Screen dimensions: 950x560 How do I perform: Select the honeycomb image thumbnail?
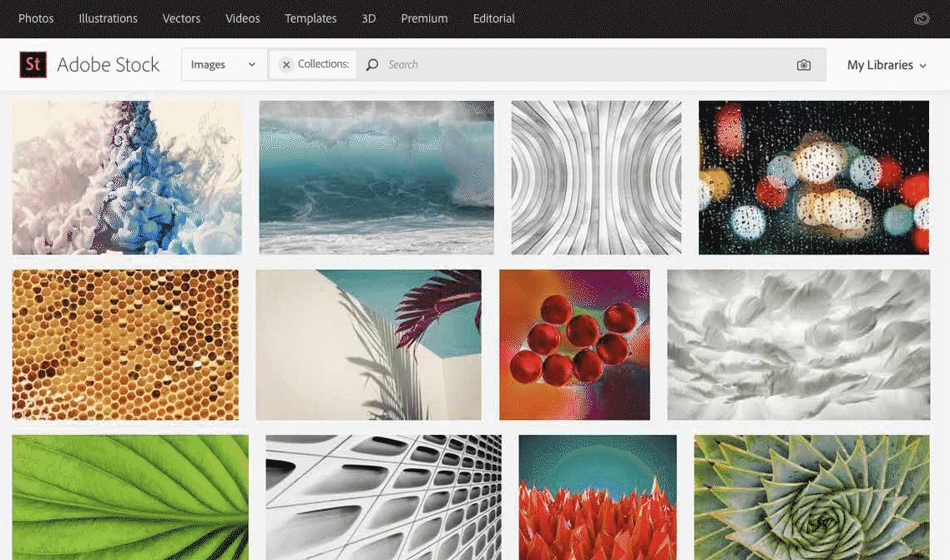(x=125, y=345)
